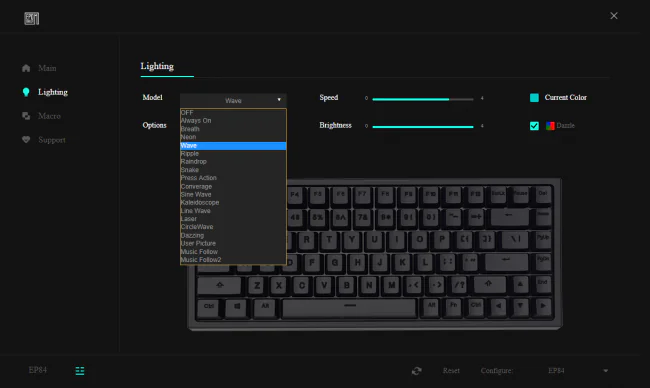This screenshot has width=650, height=388.
Task: Click the Del key on keyboard image
Action: click(543, 195)
